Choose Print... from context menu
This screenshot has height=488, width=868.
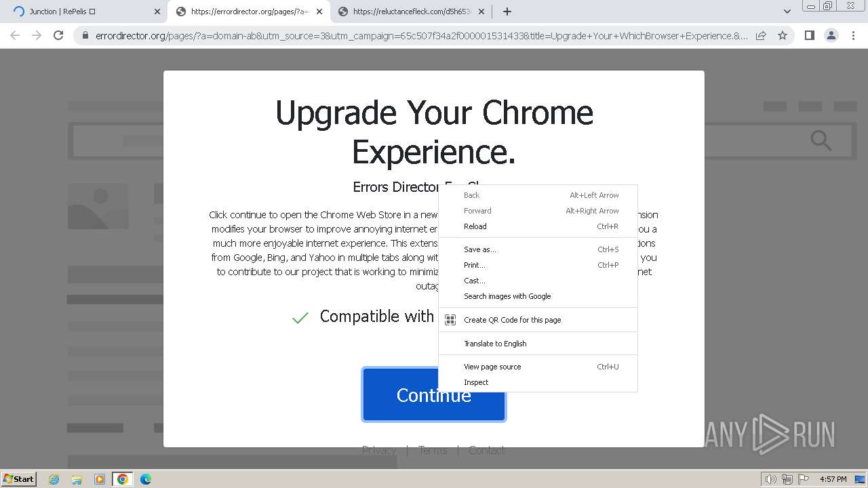[538, 265]
